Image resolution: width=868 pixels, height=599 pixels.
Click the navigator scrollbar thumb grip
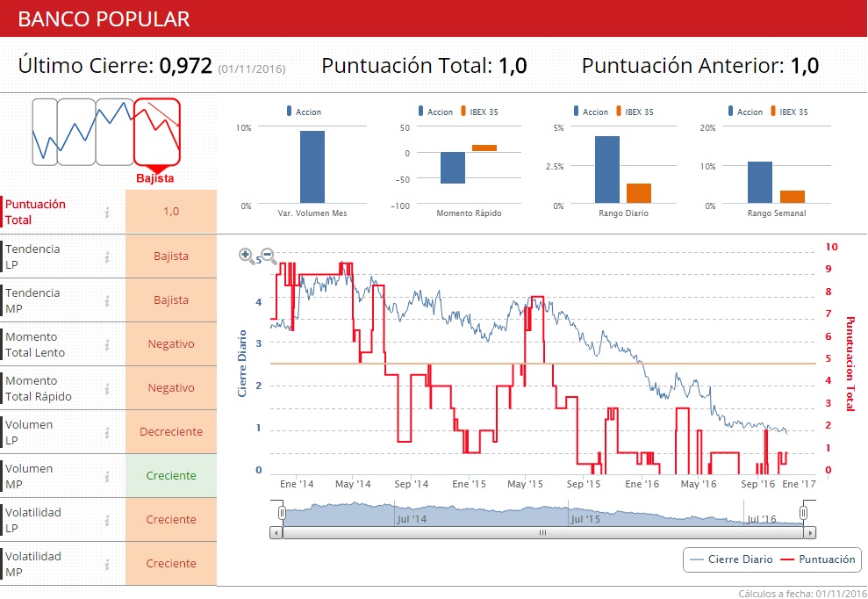(x=542, y=532)
